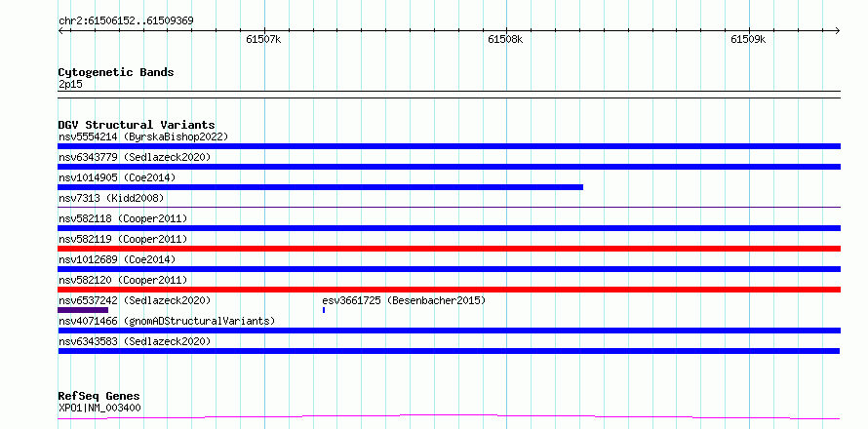Click the red nsv582119 variant bar
868x429 pixels.
tap(449, 249)
